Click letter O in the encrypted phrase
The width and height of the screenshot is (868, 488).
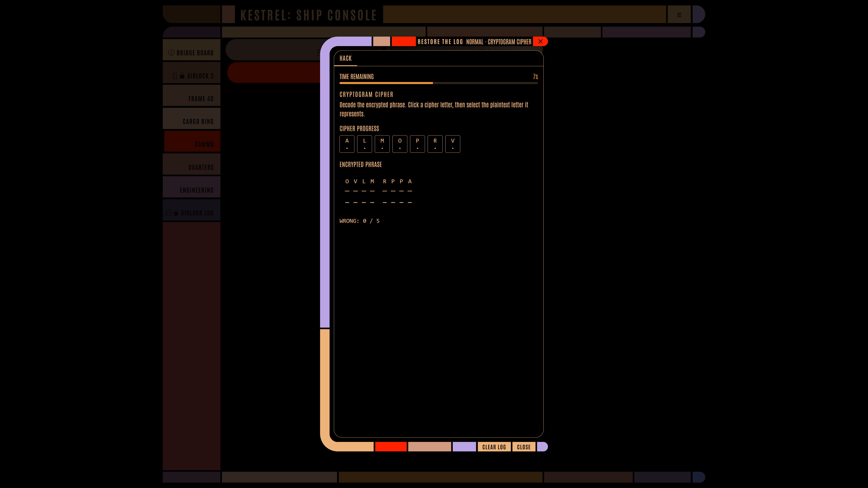(347, 181)
